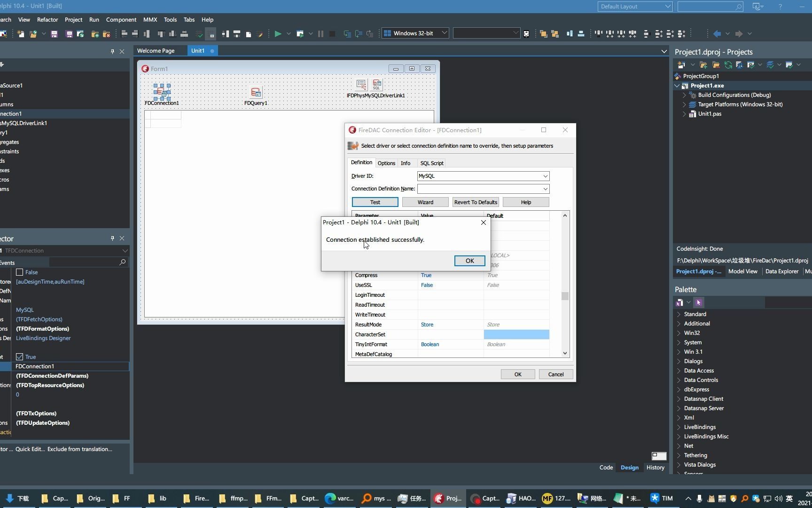This screenshot has width=812, height=508.
Task: Click the blue Back navigation arrow
Action: [717, 34]
